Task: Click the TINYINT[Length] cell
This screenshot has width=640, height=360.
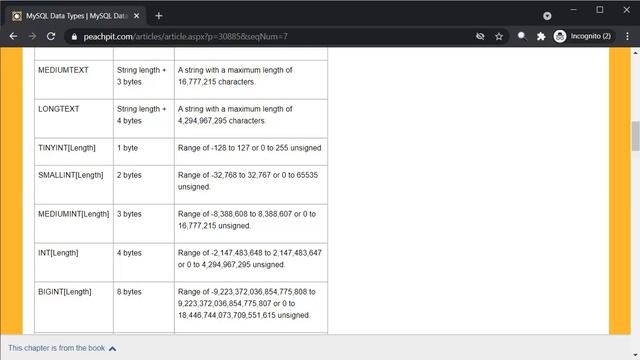Action: click(x=74, y=151)
